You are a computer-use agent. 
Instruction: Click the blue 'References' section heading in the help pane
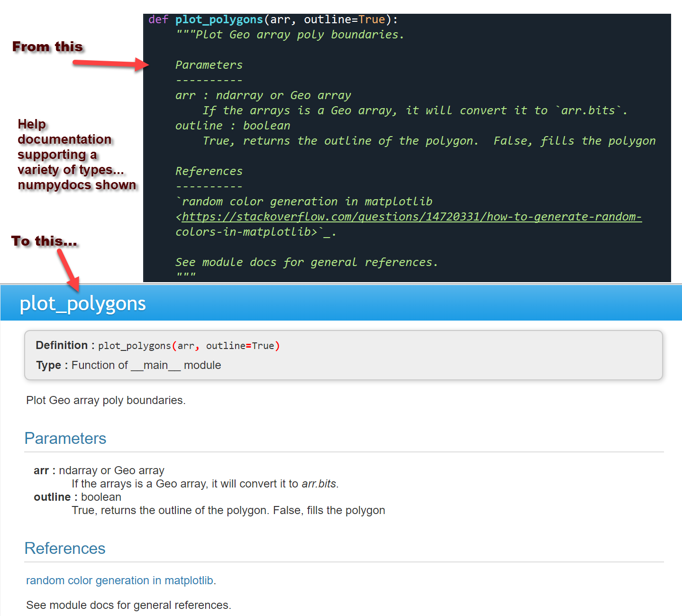click(65, 548)
